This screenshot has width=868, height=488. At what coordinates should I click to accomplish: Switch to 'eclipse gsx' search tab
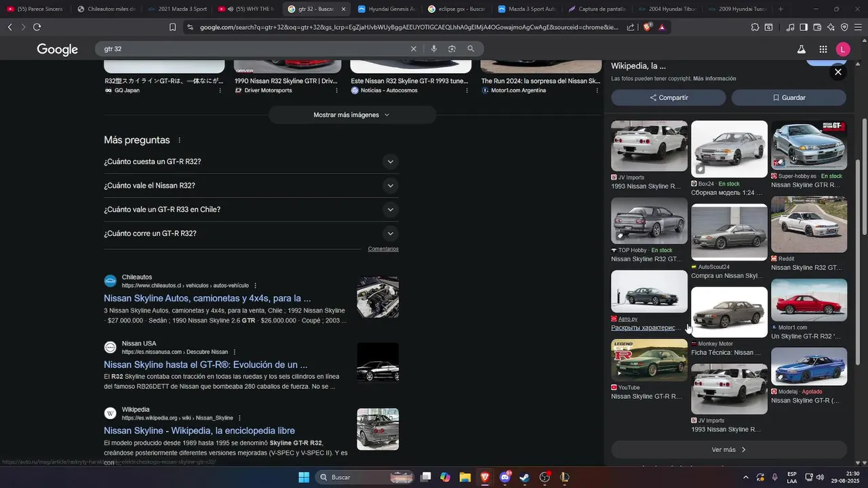[x=456, y=9]
